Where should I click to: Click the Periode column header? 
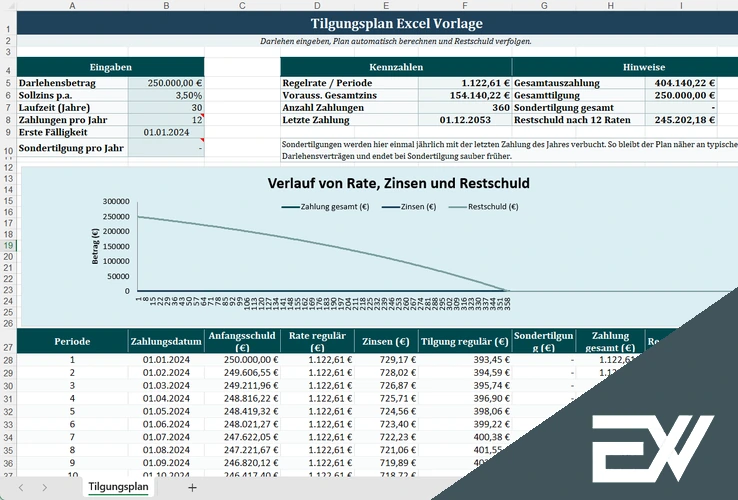(72, 341)
